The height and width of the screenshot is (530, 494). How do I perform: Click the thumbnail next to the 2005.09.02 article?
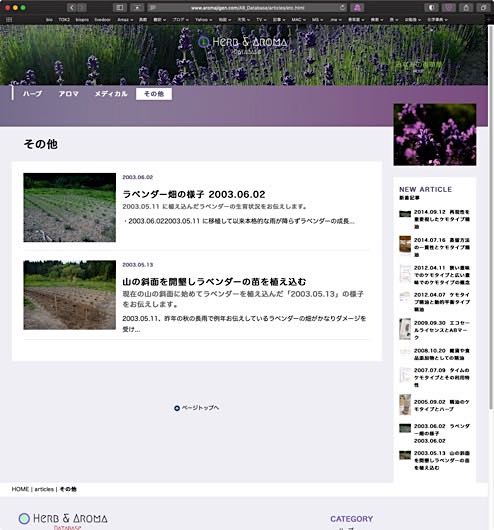pyautogui.click(x=405, y=405)
